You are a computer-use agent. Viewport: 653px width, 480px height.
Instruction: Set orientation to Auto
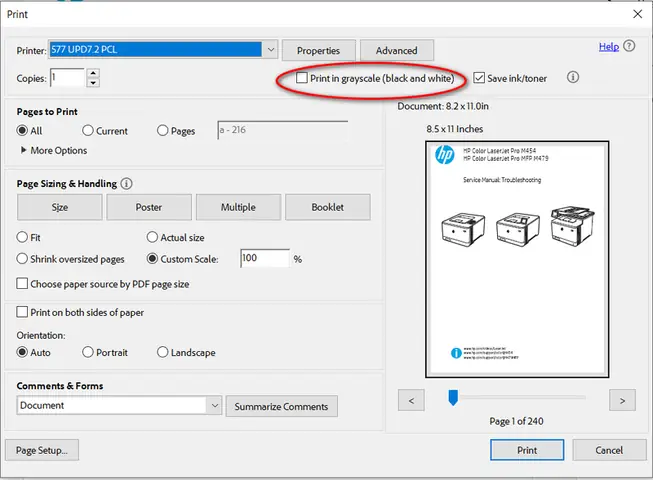[x=22, y=352]
